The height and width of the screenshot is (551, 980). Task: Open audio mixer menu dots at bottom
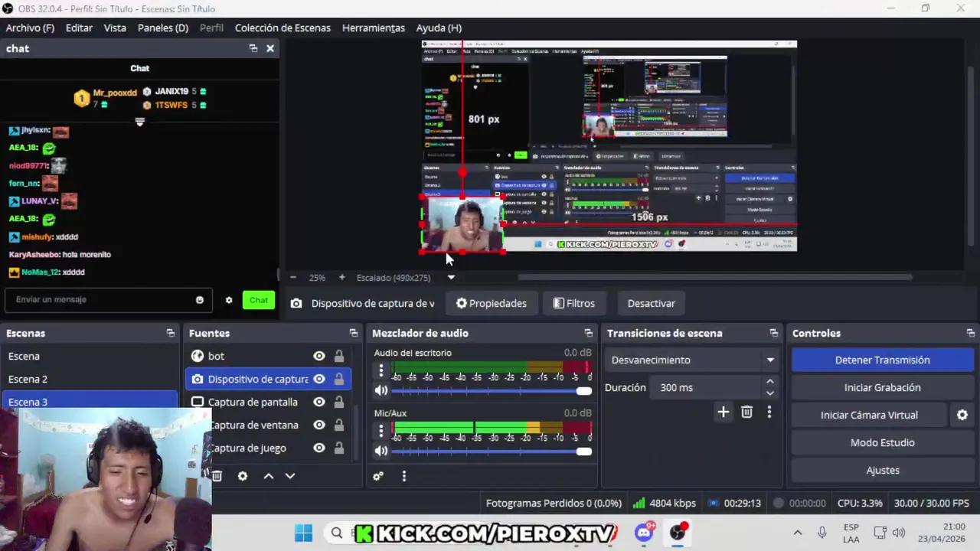(404, 476)
